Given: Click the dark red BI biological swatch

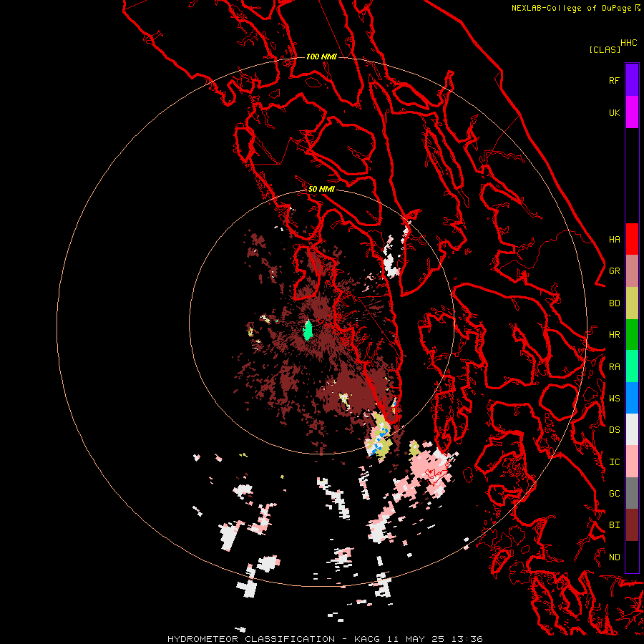Looking at the screenshot, I should [632, 525].
